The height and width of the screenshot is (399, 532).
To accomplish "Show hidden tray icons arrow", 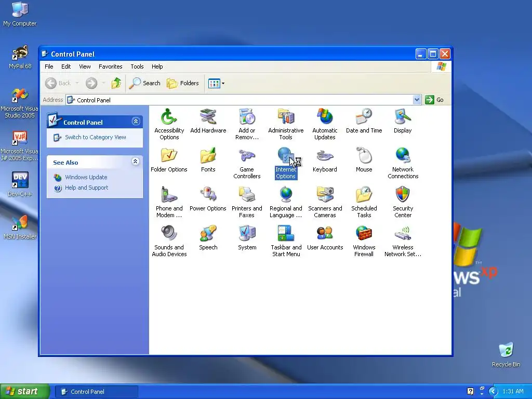I will point(493,392).
